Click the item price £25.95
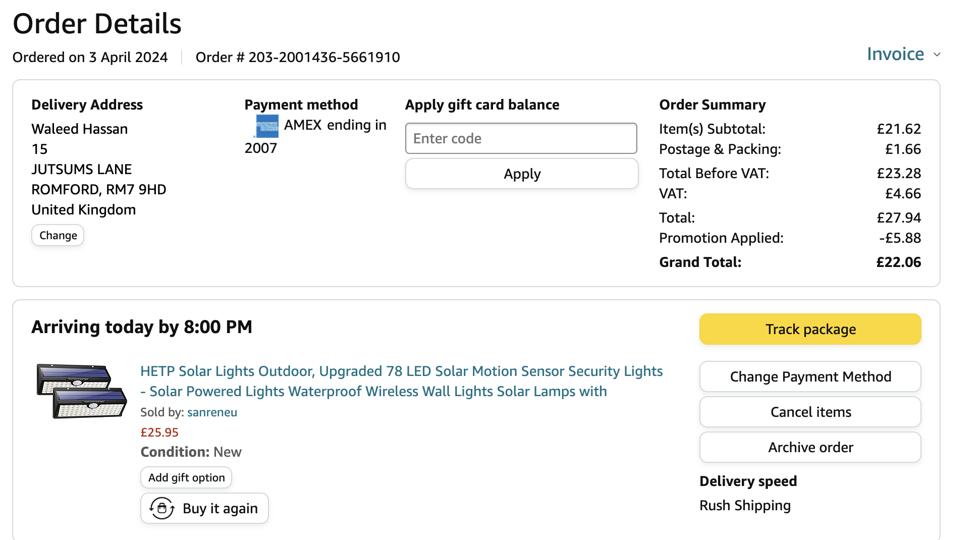This screenshot has height=540, width=980. (x=159, y=433)
